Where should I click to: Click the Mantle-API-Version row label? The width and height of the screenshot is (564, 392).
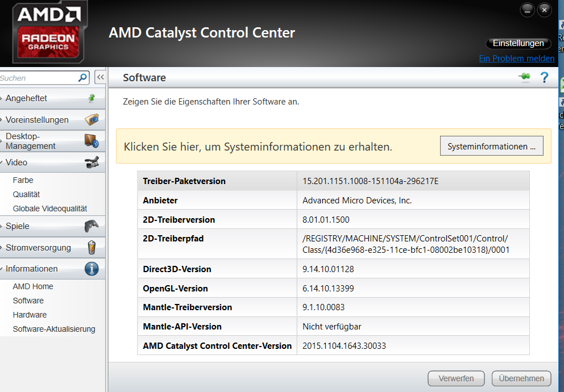(x=182, y=327)
